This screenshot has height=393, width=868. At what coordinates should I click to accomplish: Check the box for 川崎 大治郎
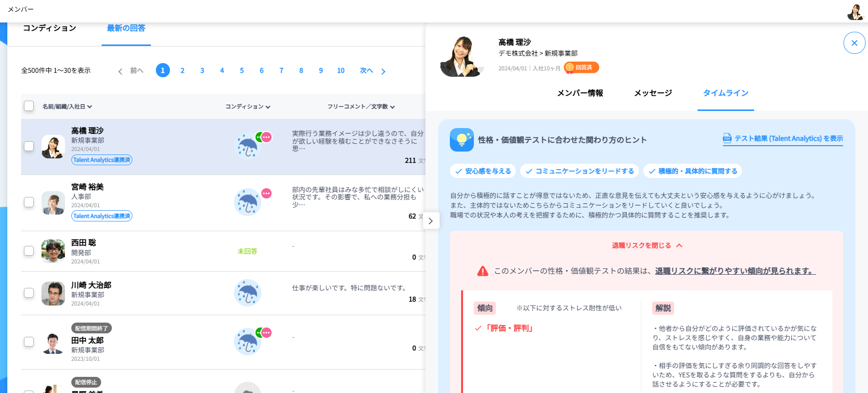click(29, 293)
